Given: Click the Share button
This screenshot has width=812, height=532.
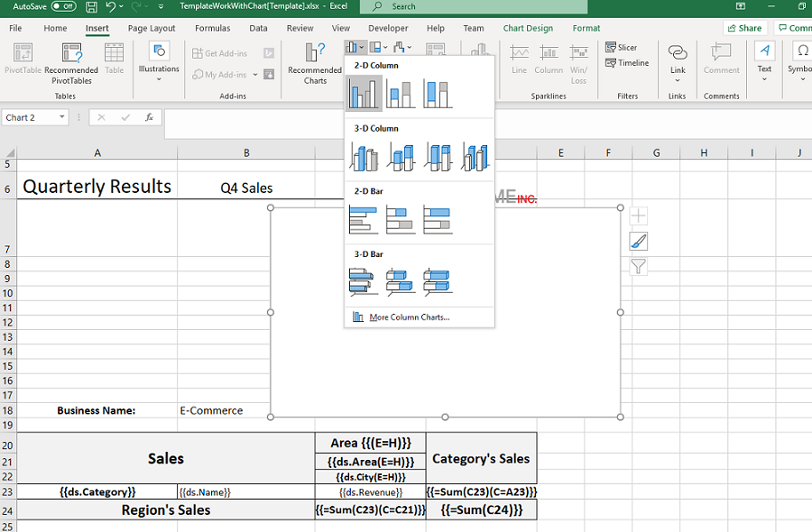Looking at the screenshot, I should point(744,29).
